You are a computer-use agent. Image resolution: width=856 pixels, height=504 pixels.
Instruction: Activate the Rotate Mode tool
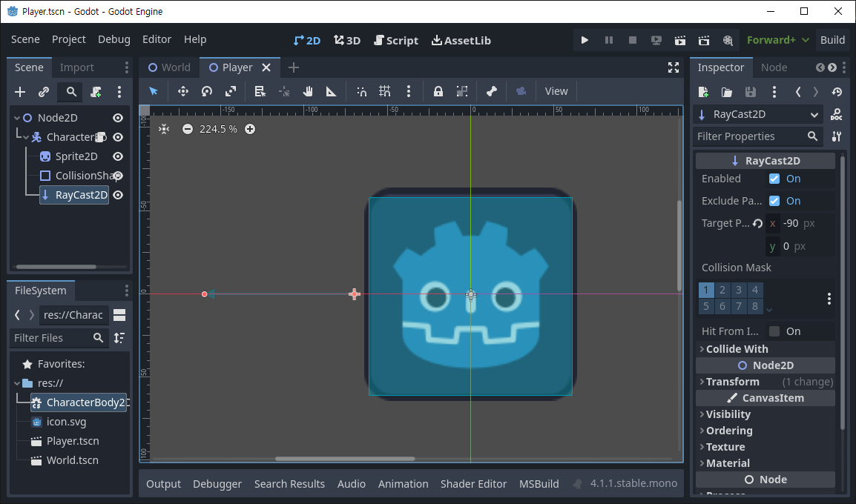(x=207, y=91)
